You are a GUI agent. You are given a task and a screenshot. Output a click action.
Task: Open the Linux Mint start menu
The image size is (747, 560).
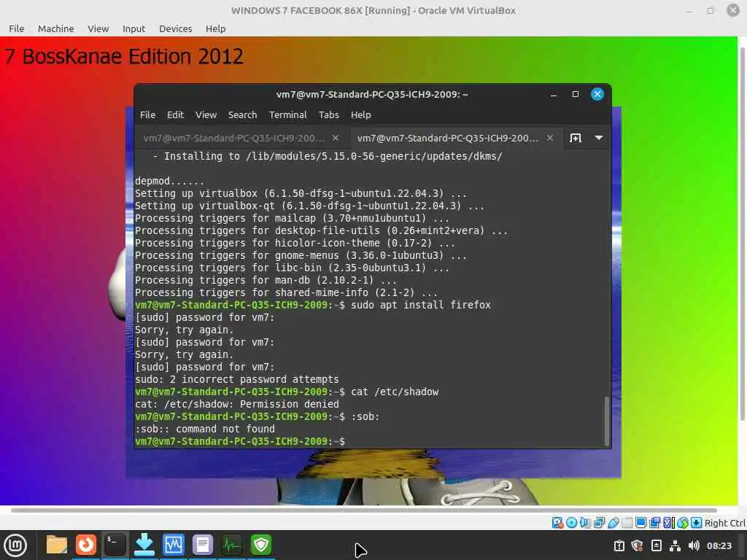click(x=15, y=545)
